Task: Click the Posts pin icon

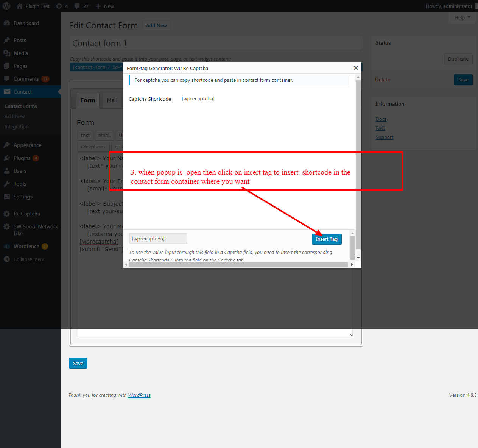Action: coord(7,40)
